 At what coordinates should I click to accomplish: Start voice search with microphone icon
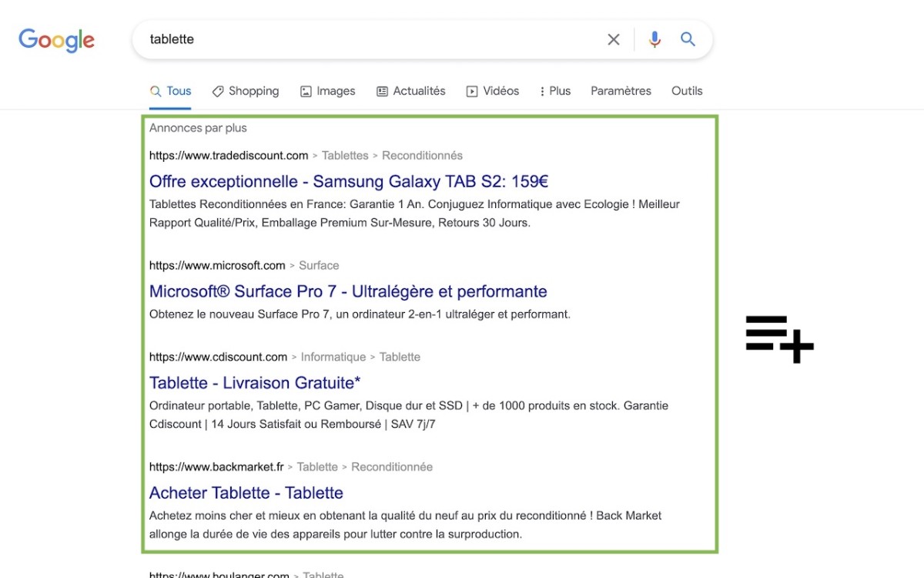[x=654, y=39]
